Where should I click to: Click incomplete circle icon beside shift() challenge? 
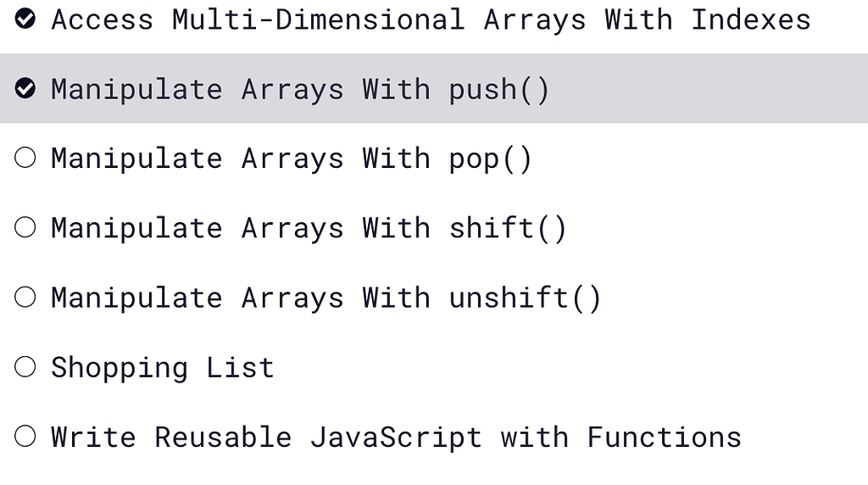tap(25, 227)
